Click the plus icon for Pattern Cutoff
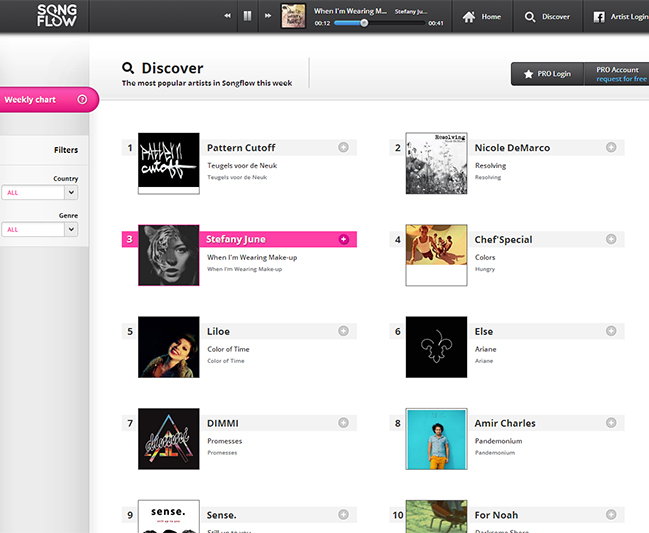Viewport: 649px width, 533px height. (343, 147)
